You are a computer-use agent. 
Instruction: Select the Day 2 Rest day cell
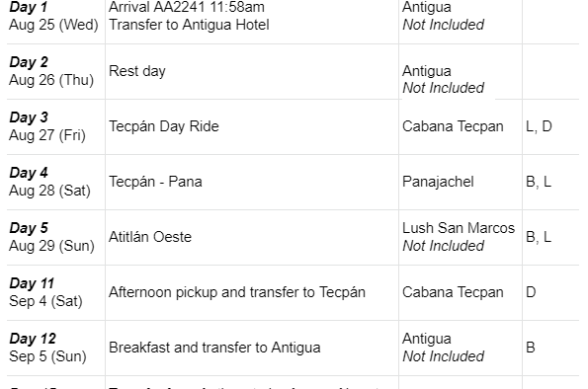click(x=252, y=71)
